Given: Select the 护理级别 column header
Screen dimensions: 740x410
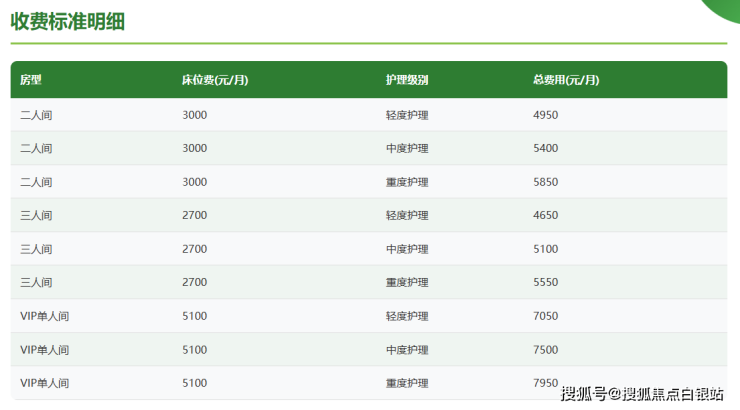Looking at the screenshot, I should tap(407, 80).
